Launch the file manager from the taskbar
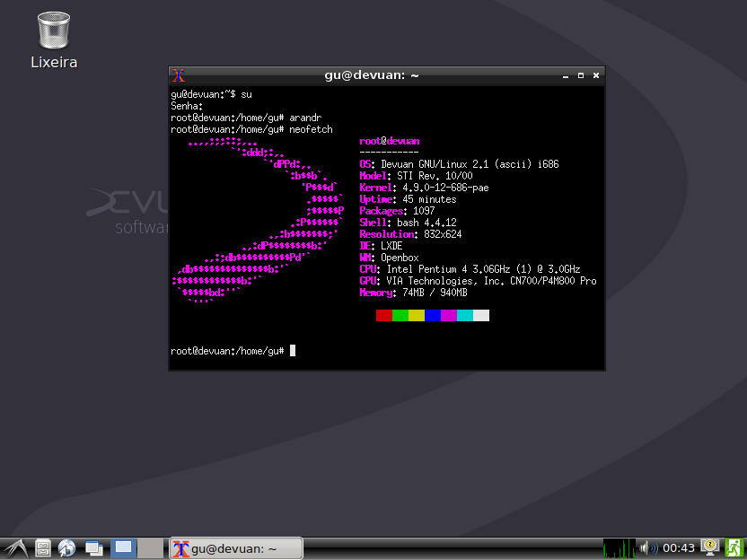747x560 pixels. tap(43, 548)
